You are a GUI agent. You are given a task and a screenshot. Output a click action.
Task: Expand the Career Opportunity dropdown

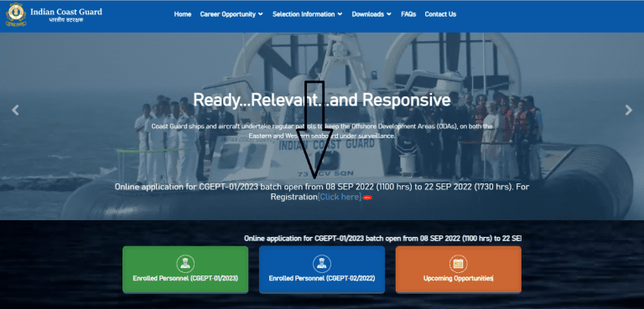[231, 14]
